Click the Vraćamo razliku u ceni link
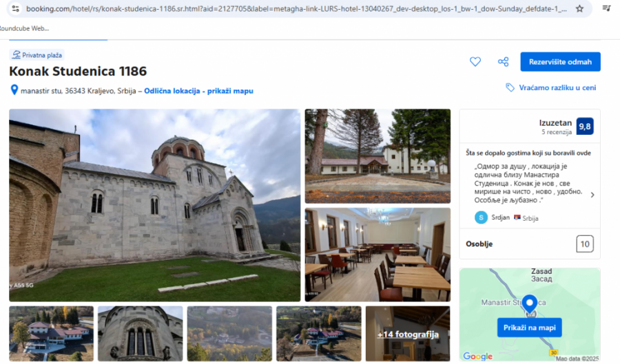Image resolution: width=620 pixels, height=364 pixels. click(557, 88)
